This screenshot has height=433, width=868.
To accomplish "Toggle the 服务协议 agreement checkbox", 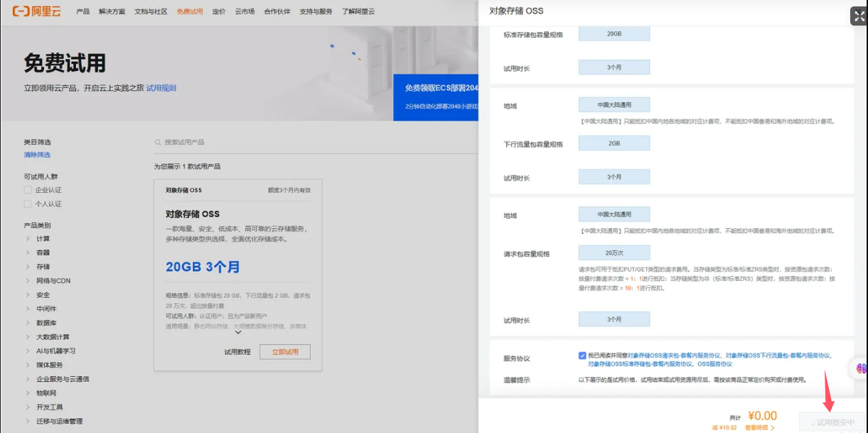I will tap(582, 355).
